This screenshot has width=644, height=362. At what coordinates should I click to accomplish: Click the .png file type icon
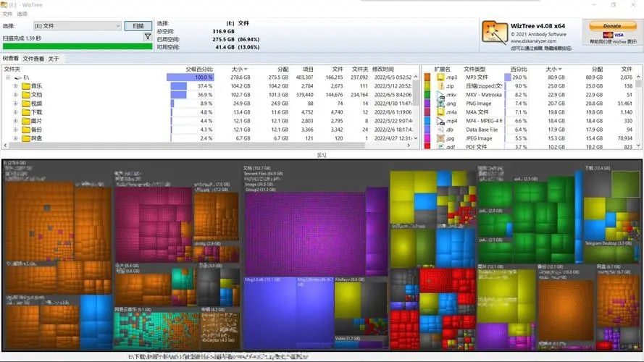click(x=440, y=104)
